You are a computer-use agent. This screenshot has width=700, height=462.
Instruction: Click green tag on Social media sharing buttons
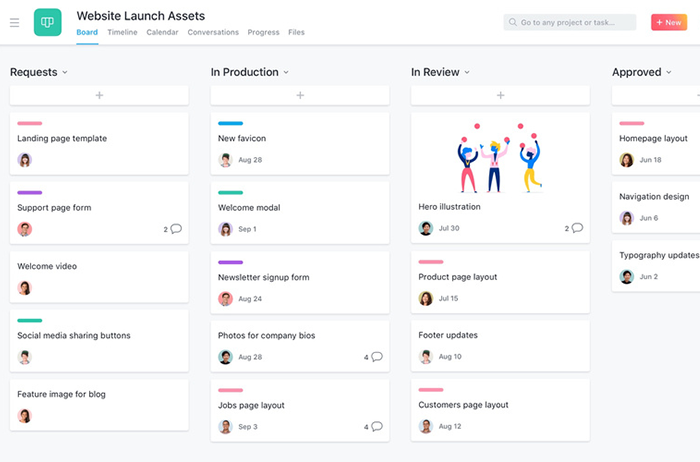pos(29,320)
